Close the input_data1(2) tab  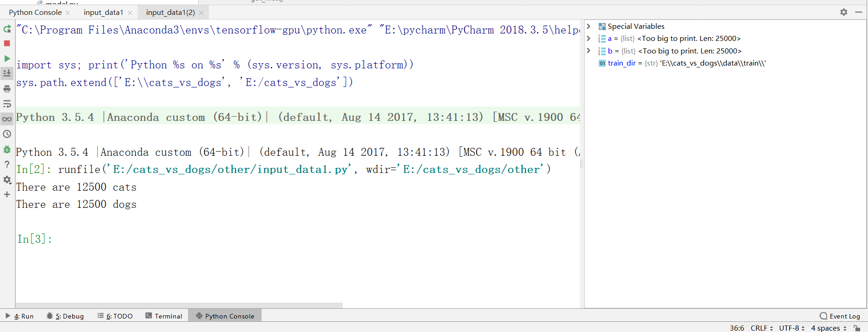201,13
